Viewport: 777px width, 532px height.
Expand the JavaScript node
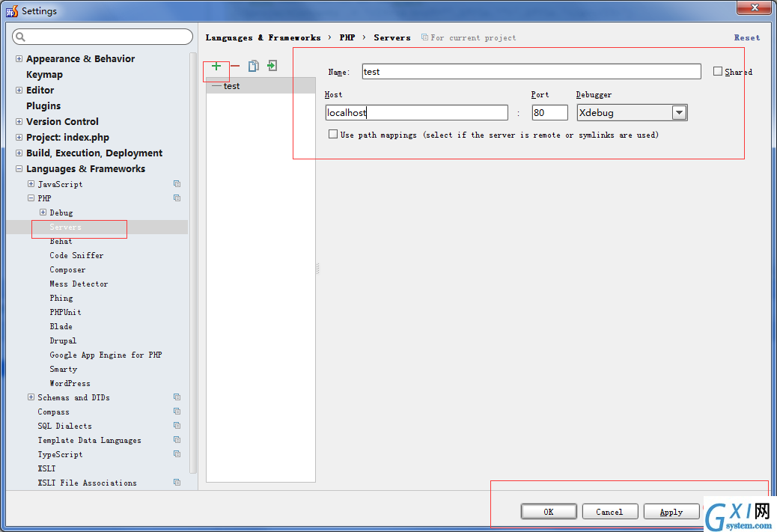coord(31,184)
